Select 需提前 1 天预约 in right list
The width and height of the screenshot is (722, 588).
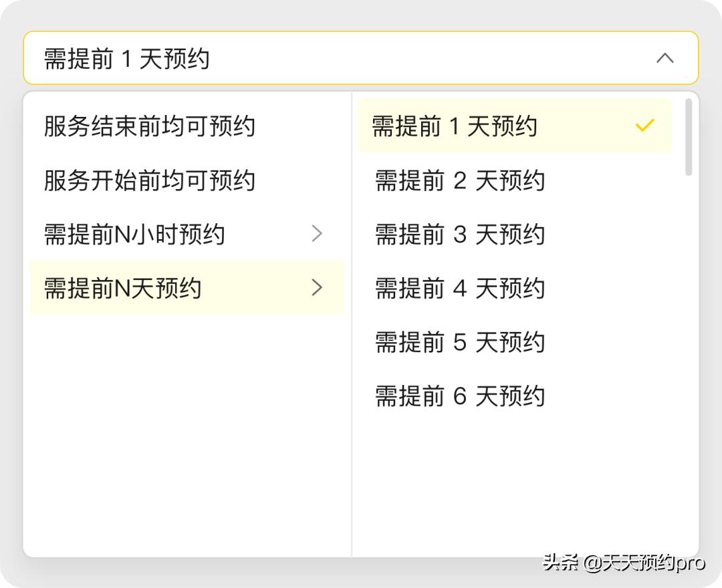pyautogui.click(x=459, y=126)
